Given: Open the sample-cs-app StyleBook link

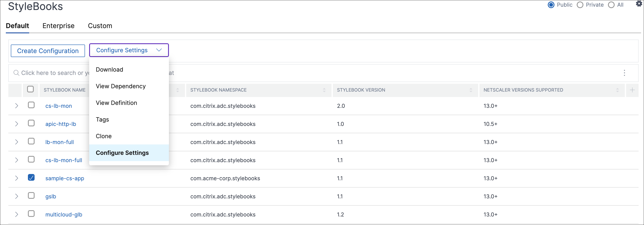Looking at the screenshot, I should [x=65, y=178].
